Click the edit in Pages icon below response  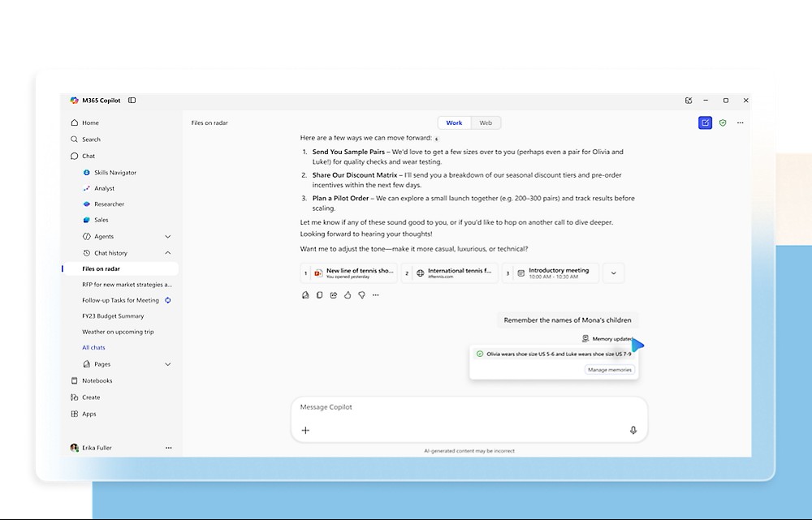pyautogui.click(x=305, y=295)
